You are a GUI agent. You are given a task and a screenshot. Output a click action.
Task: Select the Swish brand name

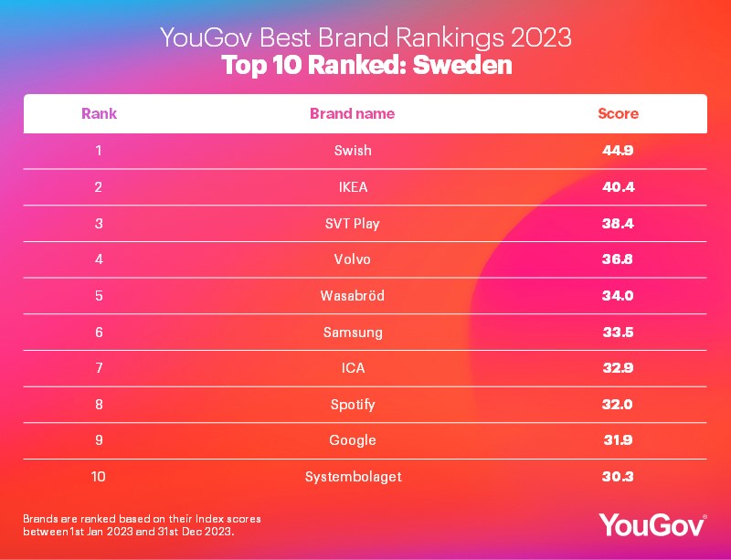(x=353, y=151)
